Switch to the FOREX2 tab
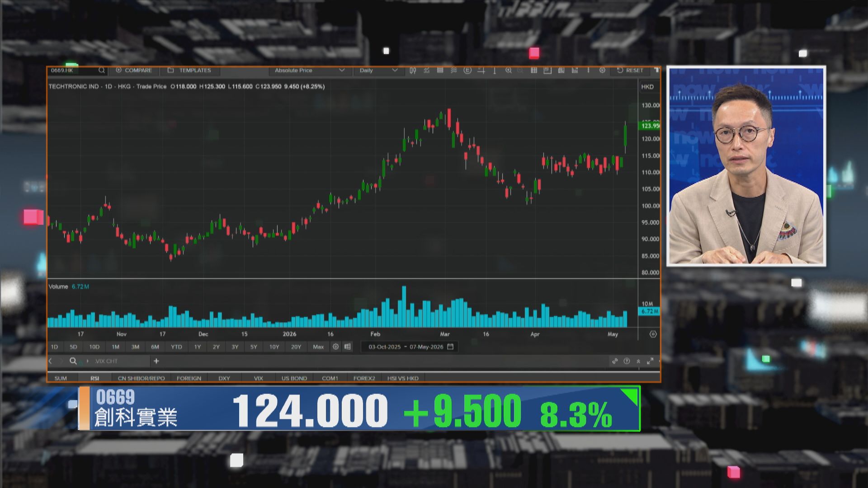The width and height of the screenshot is (868, 488). 364,378
